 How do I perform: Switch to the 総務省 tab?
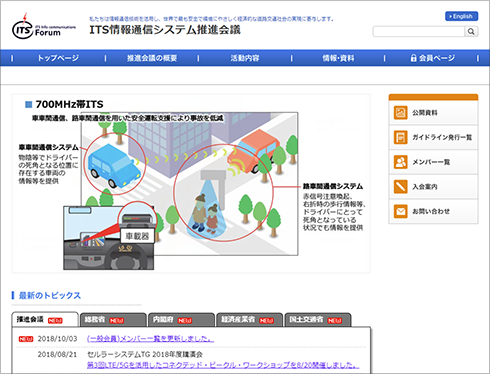tap(113, 320)
